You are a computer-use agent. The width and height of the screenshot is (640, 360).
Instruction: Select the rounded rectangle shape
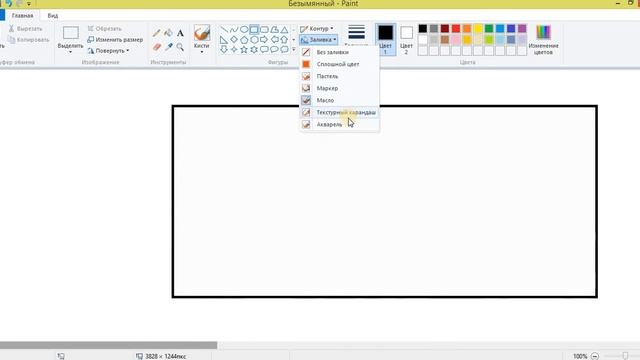click(264, 29)
